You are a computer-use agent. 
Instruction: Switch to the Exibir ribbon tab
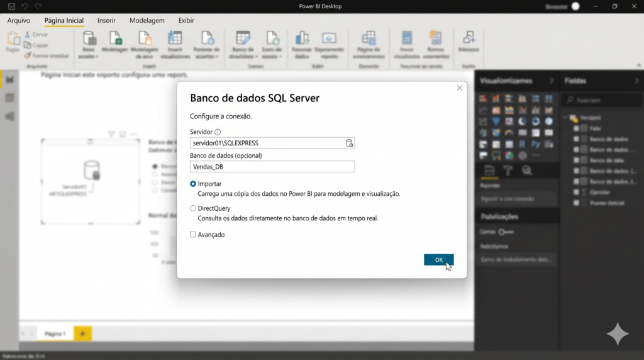click(x=186, y=21)
